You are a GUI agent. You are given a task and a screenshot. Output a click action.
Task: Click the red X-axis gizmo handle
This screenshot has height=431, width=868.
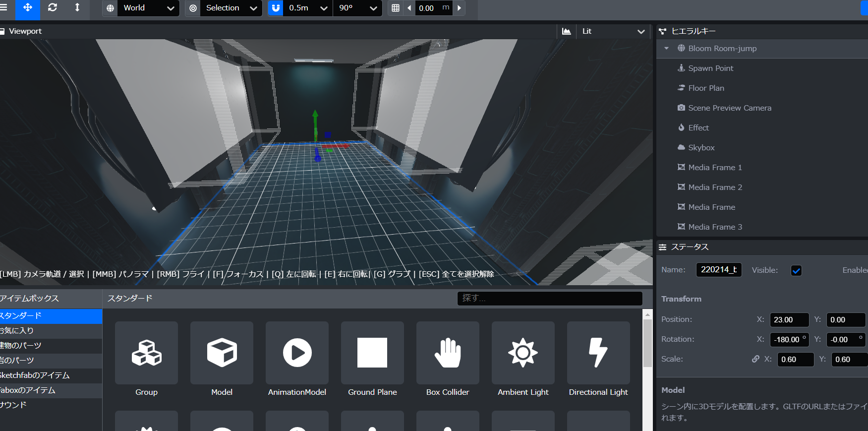[x=336, y=146]
